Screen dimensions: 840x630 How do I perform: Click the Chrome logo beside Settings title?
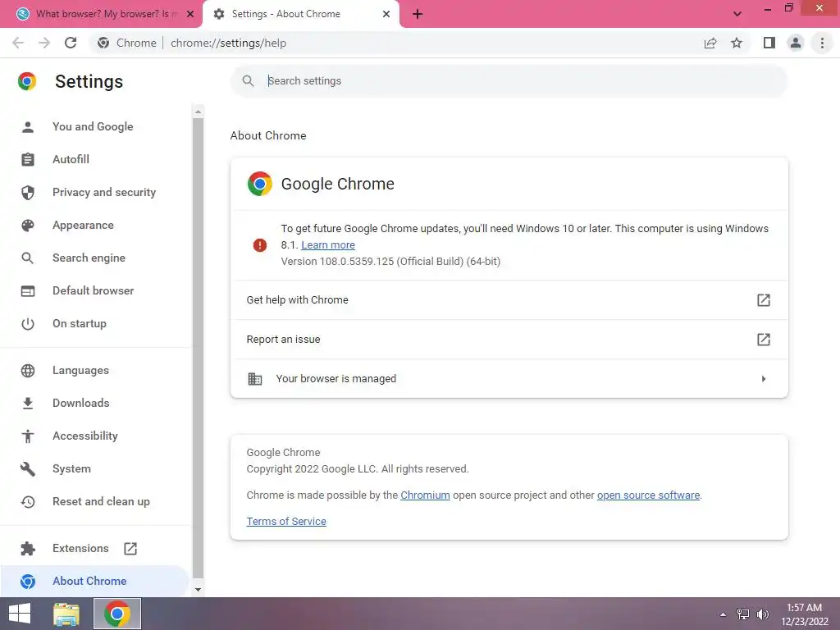click(x=27, y=81)
